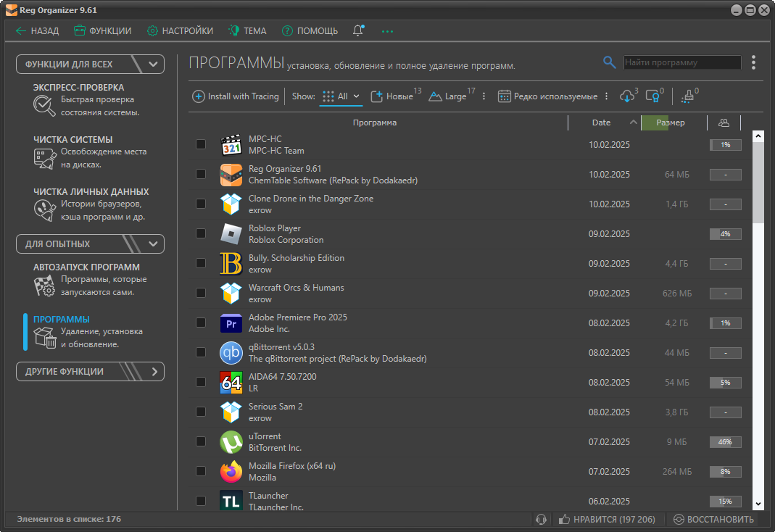The height and width of the screenshot is (532, 775).
Task: Tick the Bully Scholarship Edition checkbox
Action: pos(201,263)
